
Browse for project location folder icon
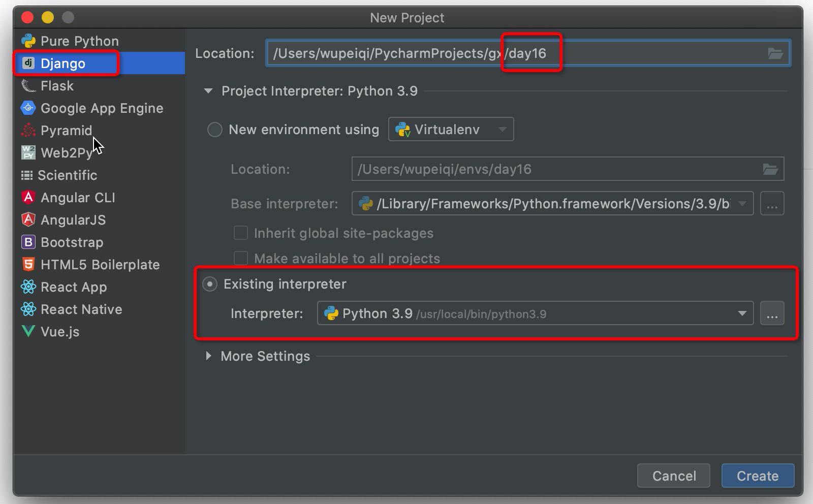pyautogui.click(x=775, y=53)
